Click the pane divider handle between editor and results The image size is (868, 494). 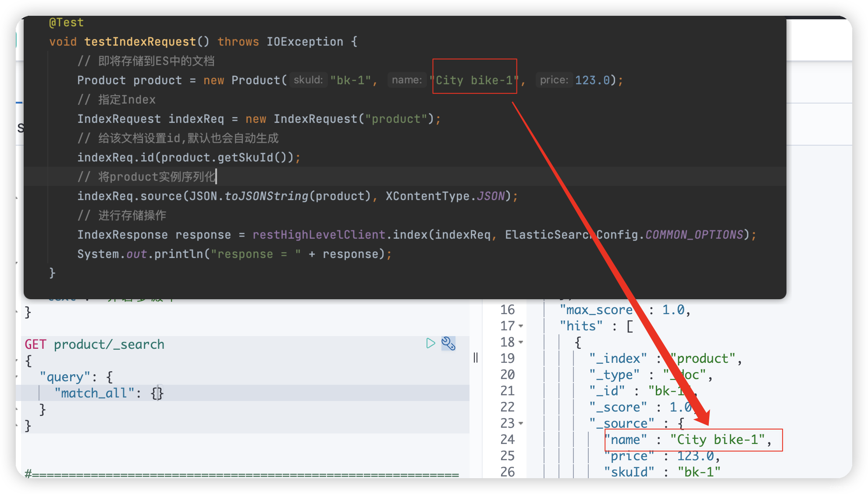tap(476, 358)
